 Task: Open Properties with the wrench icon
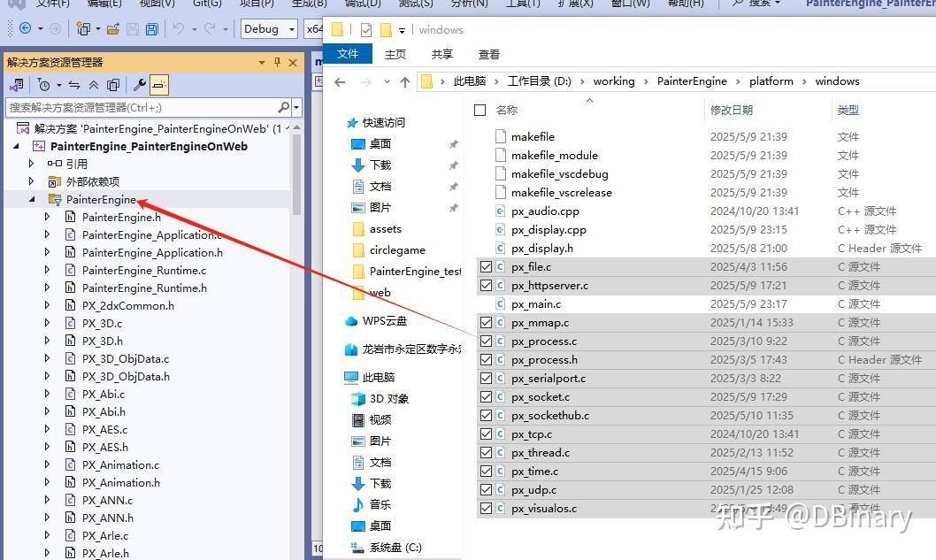(x=140, y=86)
